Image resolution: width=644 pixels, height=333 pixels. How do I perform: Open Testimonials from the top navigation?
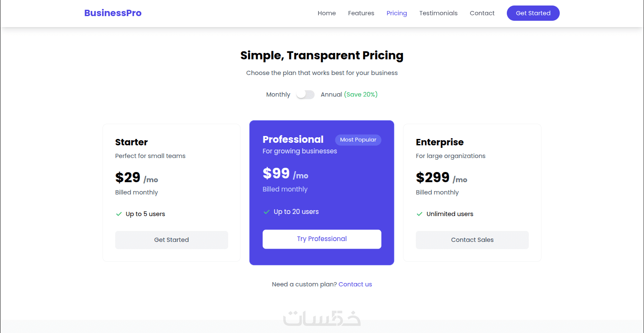click(x=438, y=13)
